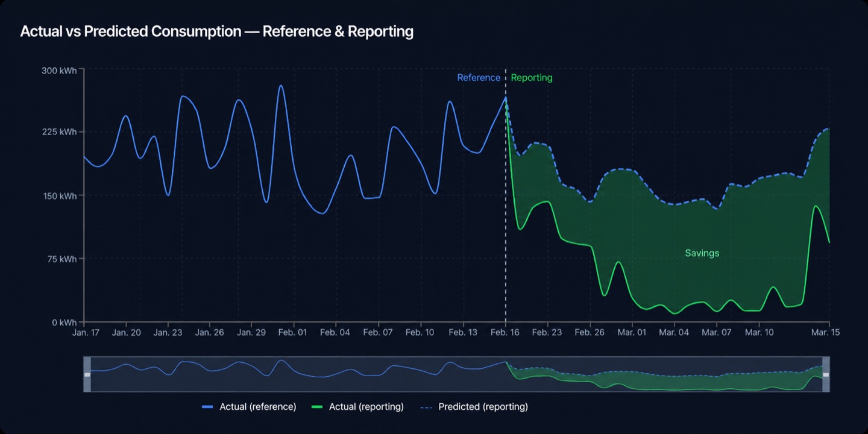Toggle the Actual (reference) legend series
Viewport: 868px width, 434px height.
249,407
